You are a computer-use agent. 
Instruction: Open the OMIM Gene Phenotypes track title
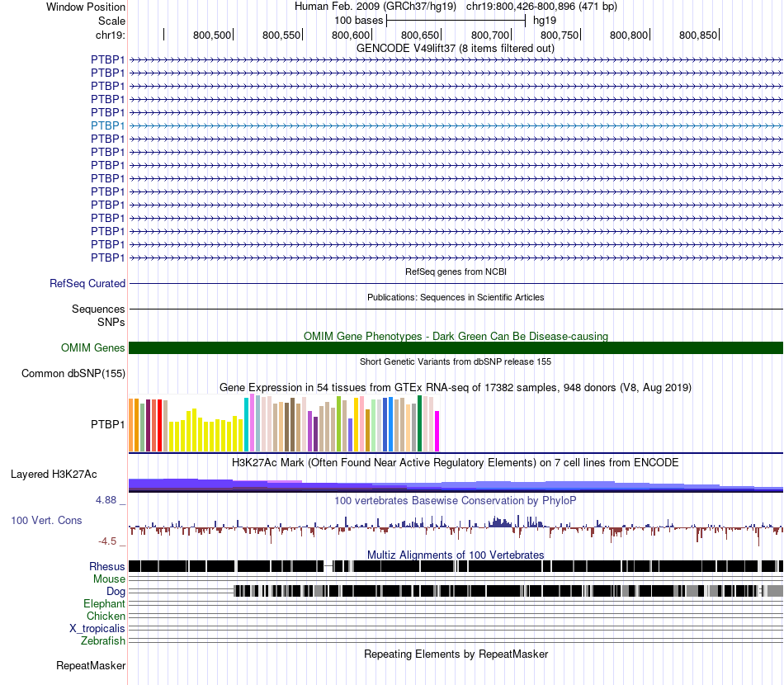(456, 336)
